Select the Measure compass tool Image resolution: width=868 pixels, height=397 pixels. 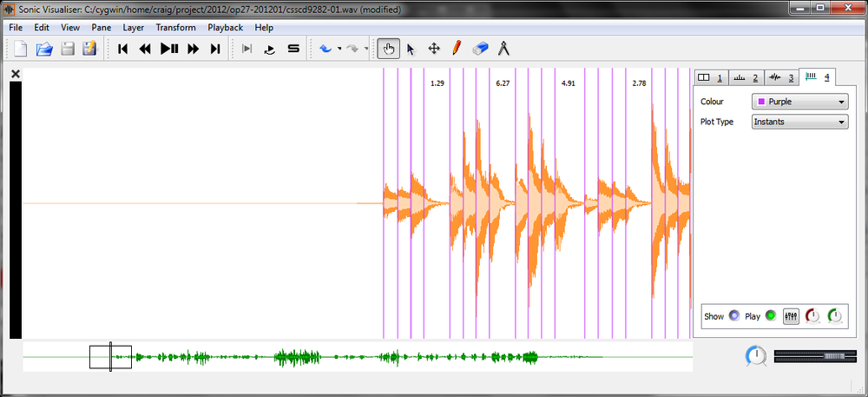pos(503,49)
